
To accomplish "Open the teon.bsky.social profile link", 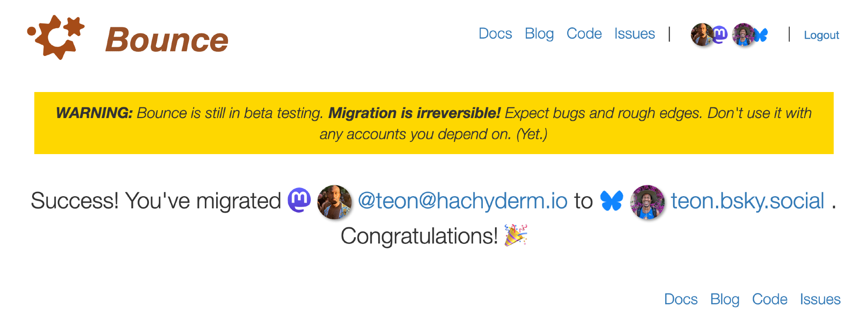I will [747, 201].
